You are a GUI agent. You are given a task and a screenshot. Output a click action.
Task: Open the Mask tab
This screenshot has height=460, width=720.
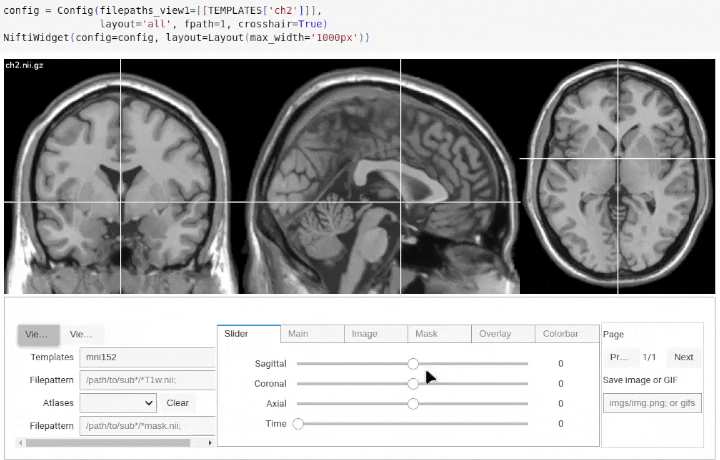[x=439, y=334]
